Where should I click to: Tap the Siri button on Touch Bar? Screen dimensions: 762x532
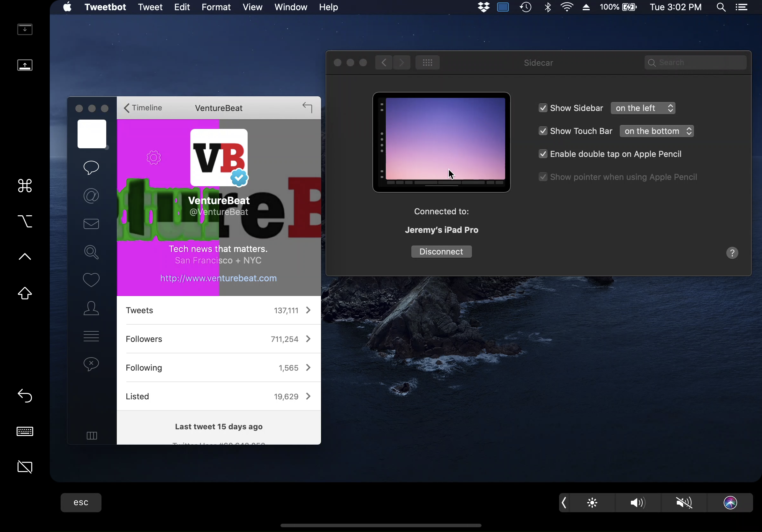pos(730,502)
